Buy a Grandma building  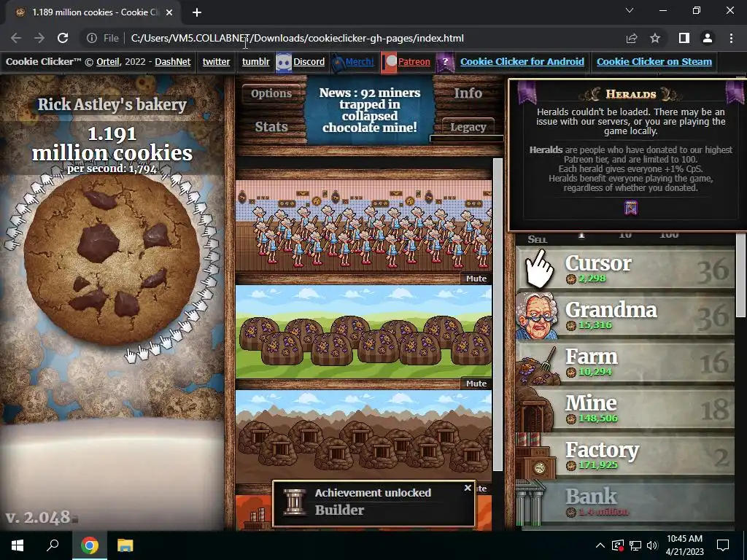click(625, 316)
